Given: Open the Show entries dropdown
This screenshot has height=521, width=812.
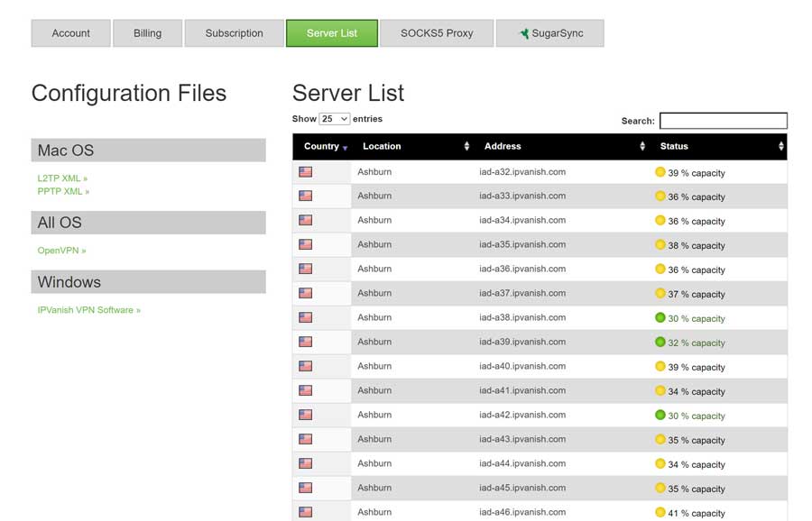Looking at the screenshot, I should 335,119.
